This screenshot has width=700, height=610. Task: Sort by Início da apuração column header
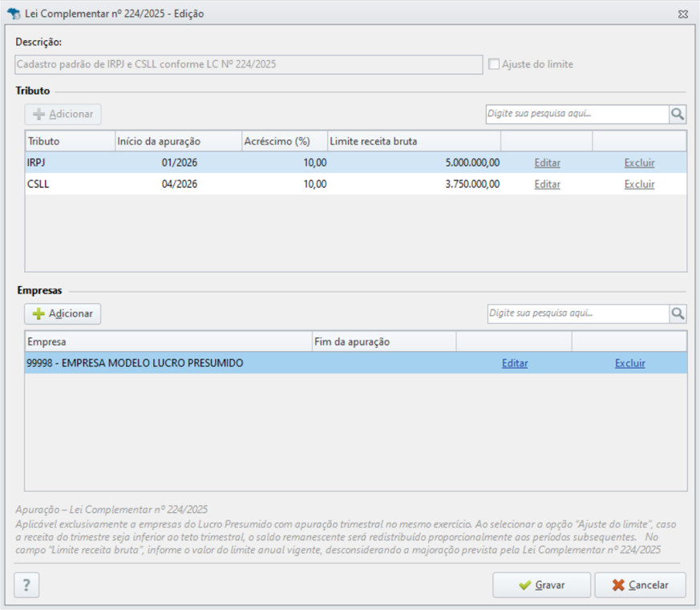[179, 141]
